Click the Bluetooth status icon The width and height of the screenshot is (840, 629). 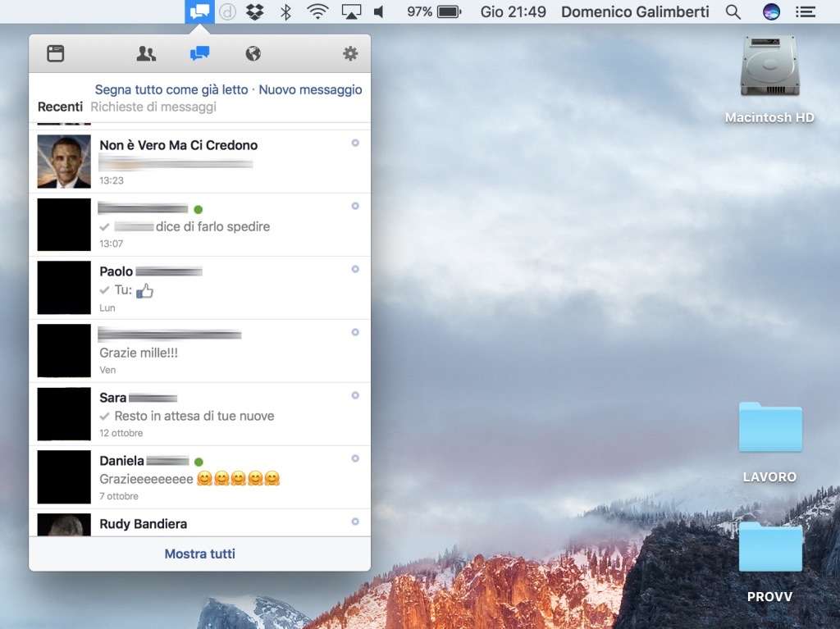tap(285, 11)
